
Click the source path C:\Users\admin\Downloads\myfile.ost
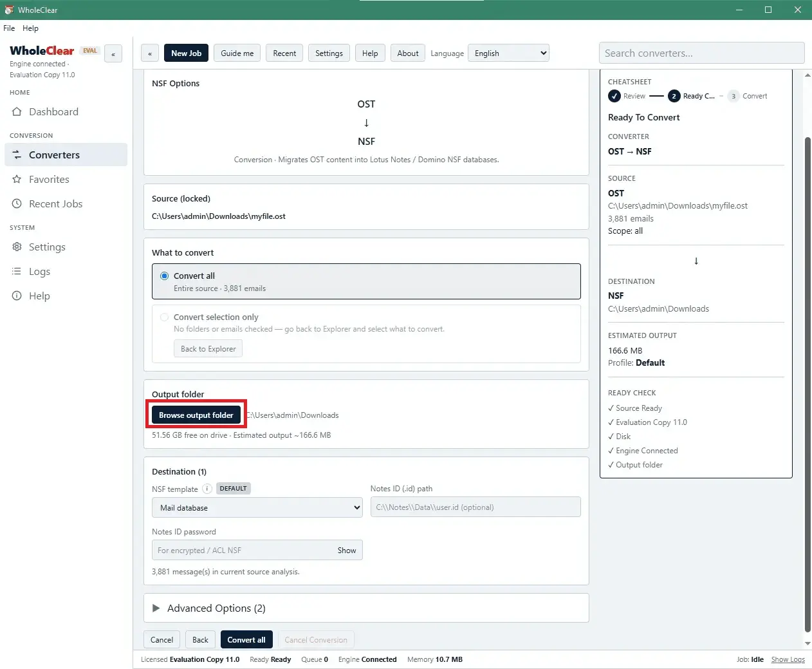pyautogui.click(x=219, y=216)
